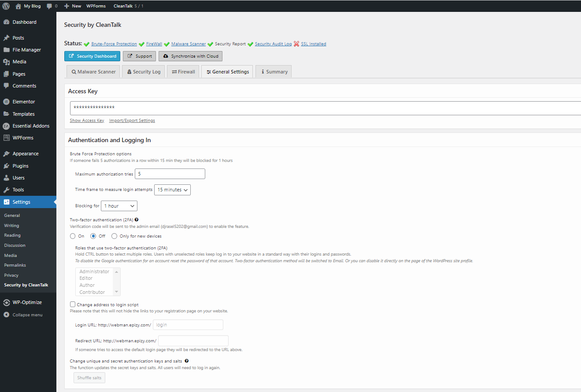Open File Manager in sidebar

pos(26,50)
